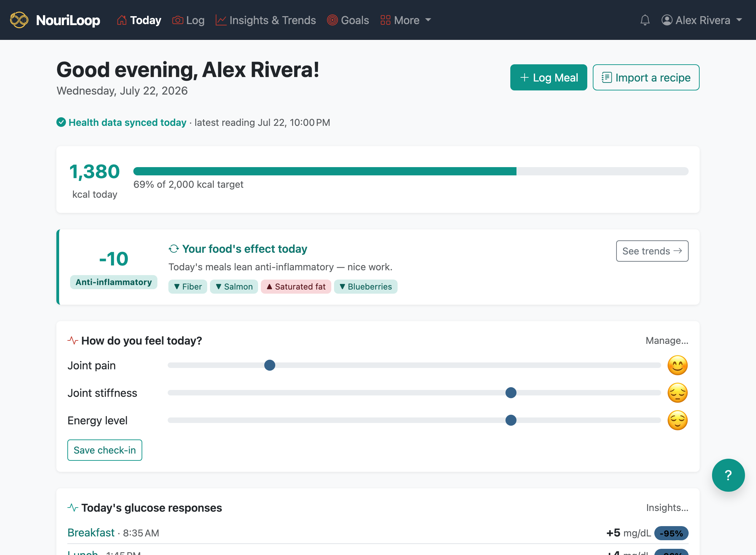The width and height of the screenshot is (756, 555).
Task: Expand the More dropdown menu
Action: 406,20
